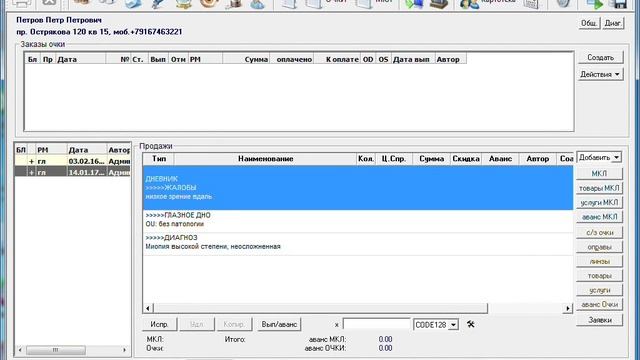Click the линзы lenses button
The image size is (640, 360).
coord(599,261)
